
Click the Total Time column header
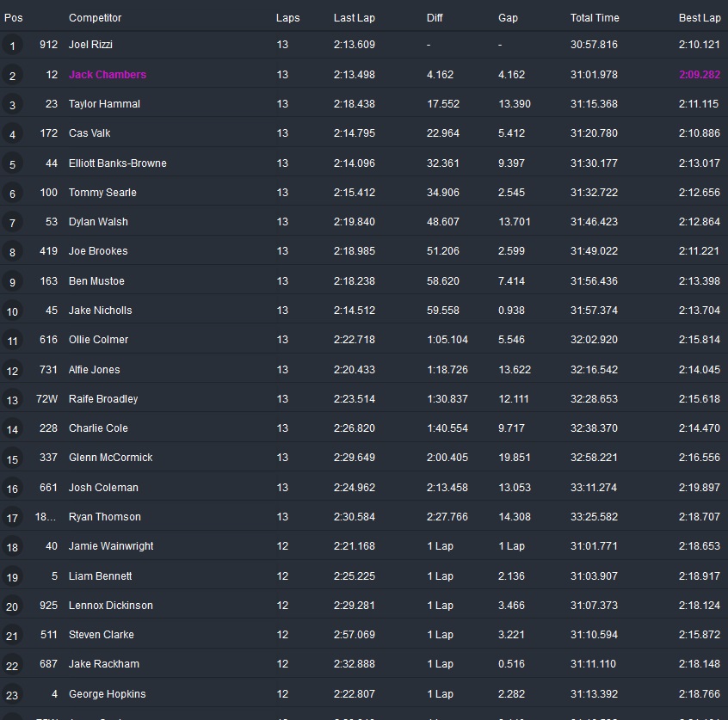[x=594, y=18]
